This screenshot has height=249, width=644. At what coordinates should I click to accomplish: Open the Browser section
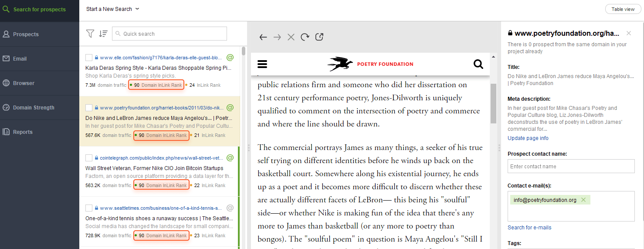(40, 83)
